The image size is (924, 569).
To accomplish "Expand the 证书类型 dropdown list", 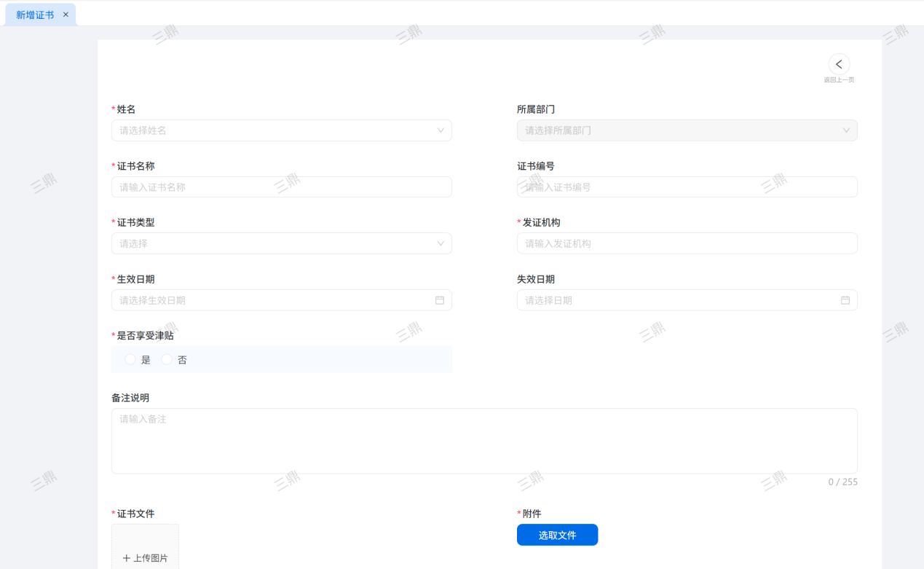I will [x=441, y=243].
